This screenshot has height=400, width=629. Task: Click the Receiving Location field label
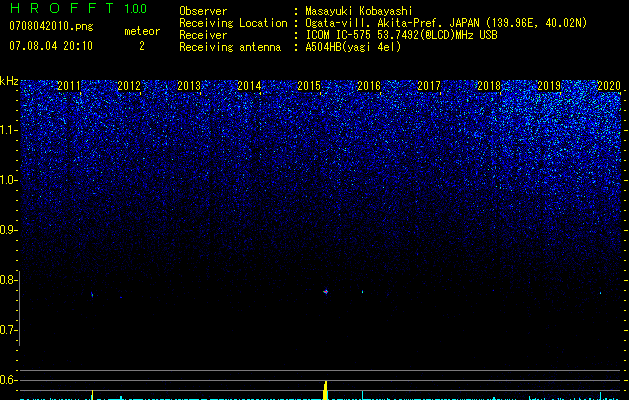coord(233,23)
